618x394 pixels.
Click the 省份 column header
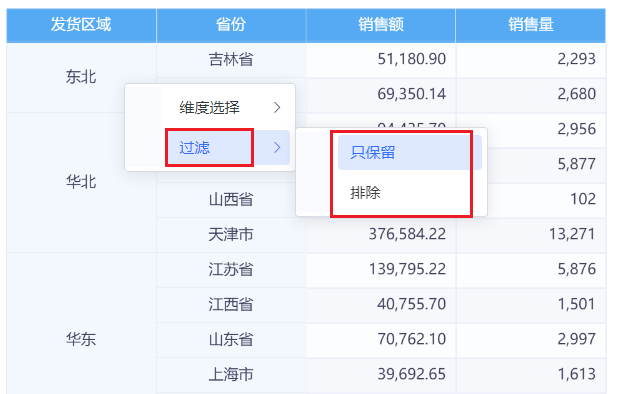[231, 25]
